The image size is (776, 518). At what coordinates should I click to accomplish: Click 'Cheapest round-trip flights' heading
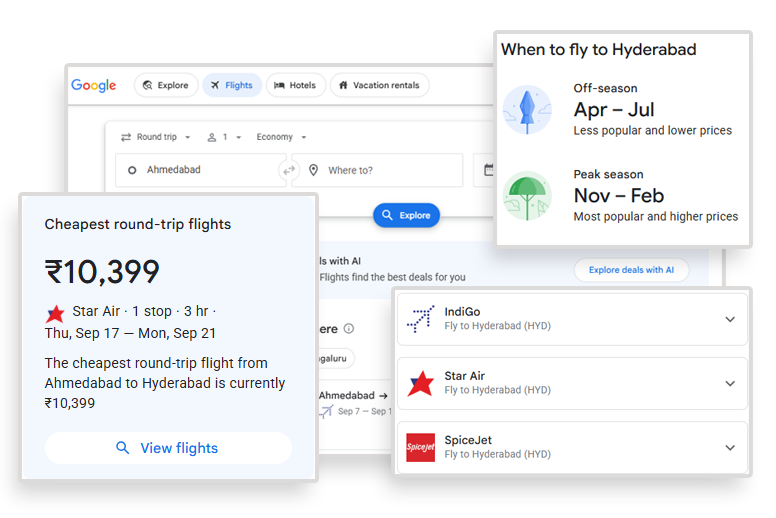click(138, 224)
